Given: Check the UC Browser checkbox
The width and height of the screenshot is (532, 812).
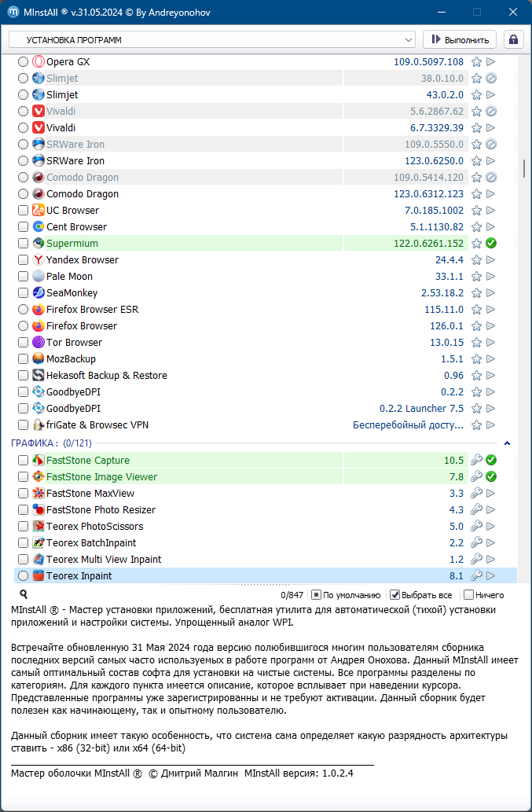Looking at the screenshot, I should pos(23,211).
